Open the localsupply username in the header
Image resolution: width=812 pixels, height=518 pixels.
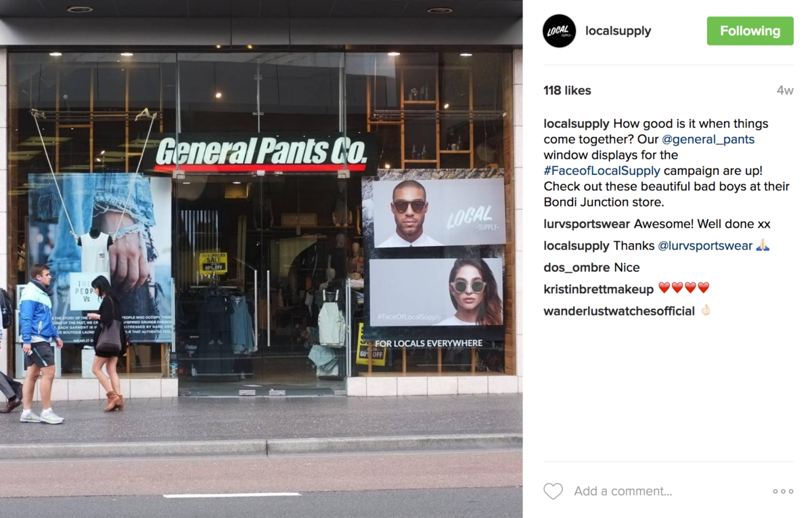click(x=618, y=31)
